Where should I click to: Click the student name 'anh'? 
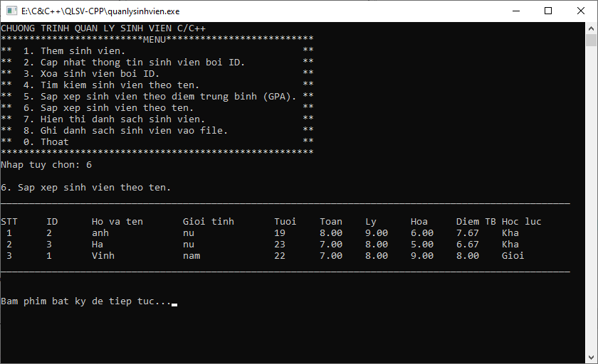[100, 233]
